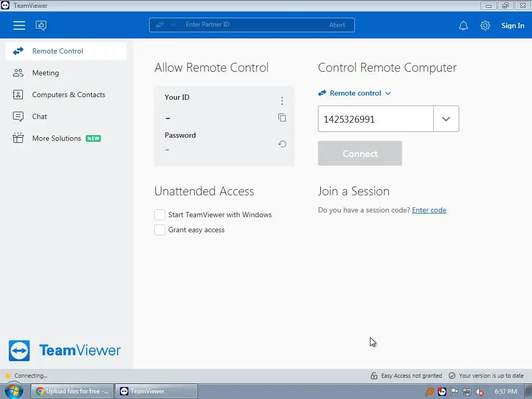The image size is (532, 399).
Task: Click the TeamViewer logo at bottom left
Action: tap(64, 351)
